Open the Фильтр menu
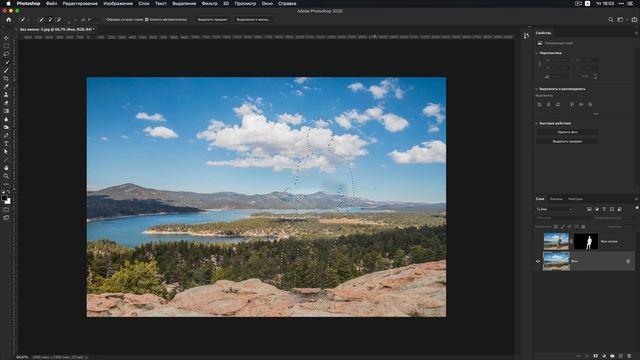Screen dimensions: 640x360 (210, 3)
